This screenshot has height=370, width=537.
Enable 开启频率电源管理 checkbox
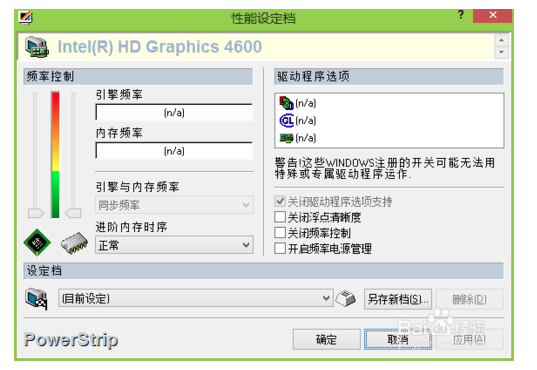coord(280,248)
